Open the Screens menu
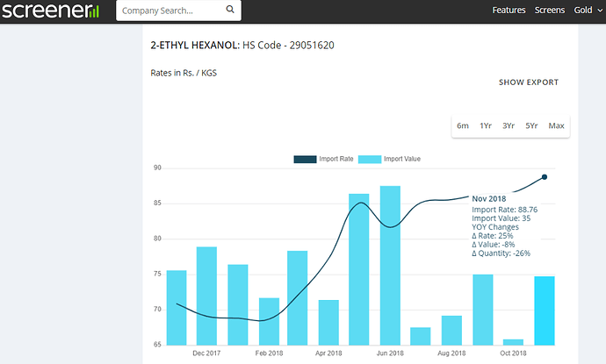This screenshot has height=364, width=606. (550, 11)
